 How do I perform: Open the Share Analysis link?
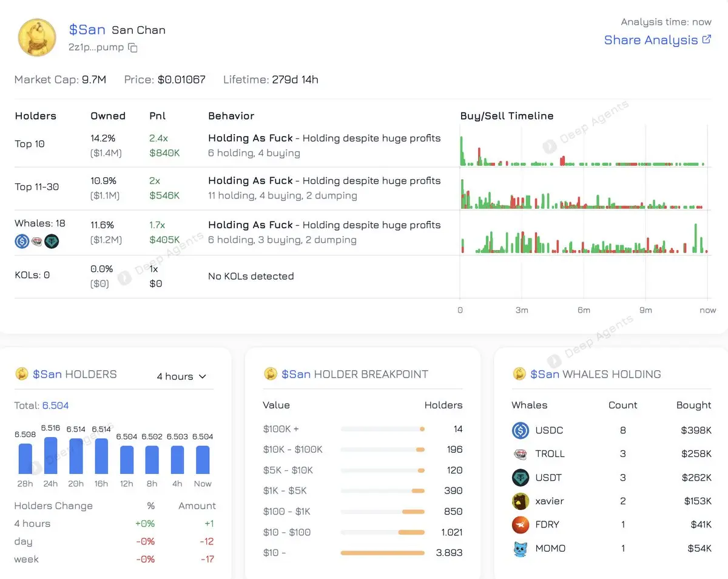click(x=651, y=40)
